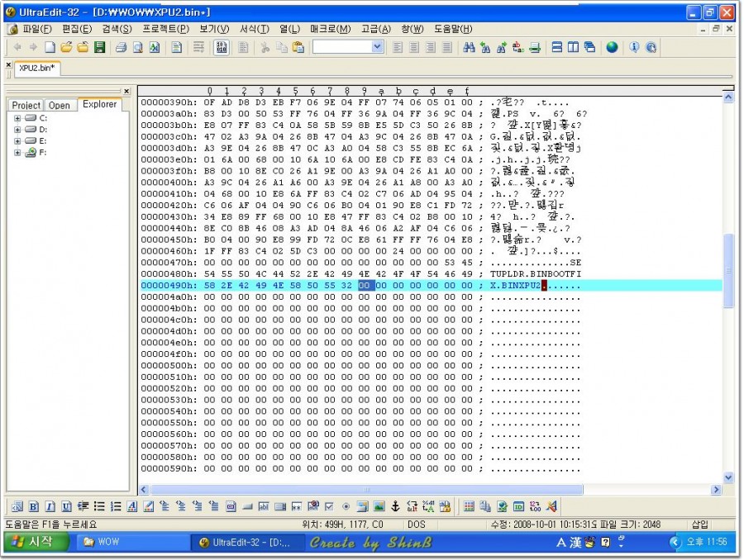
Task: Expand the E: drive node
Action: pos(17,141)
